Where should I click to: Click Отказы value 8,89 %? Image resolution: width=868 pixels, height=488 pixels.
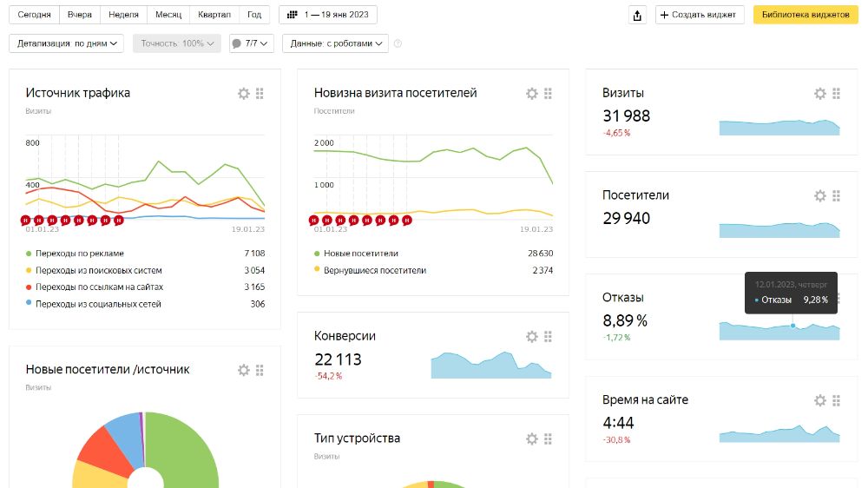point(625,320)
